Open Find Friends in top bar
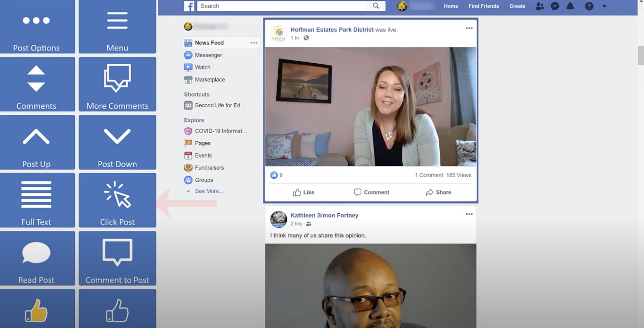This screenshot has height=328, width=644. click(x=484, y=6)
